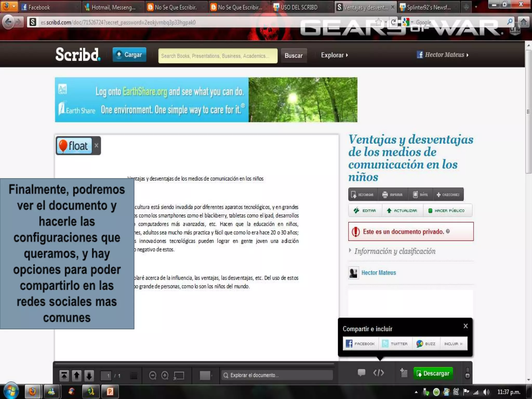Bookmark page with the star icon
The width and height of the screenshot is (532, 399).
[x=379, y=22]
